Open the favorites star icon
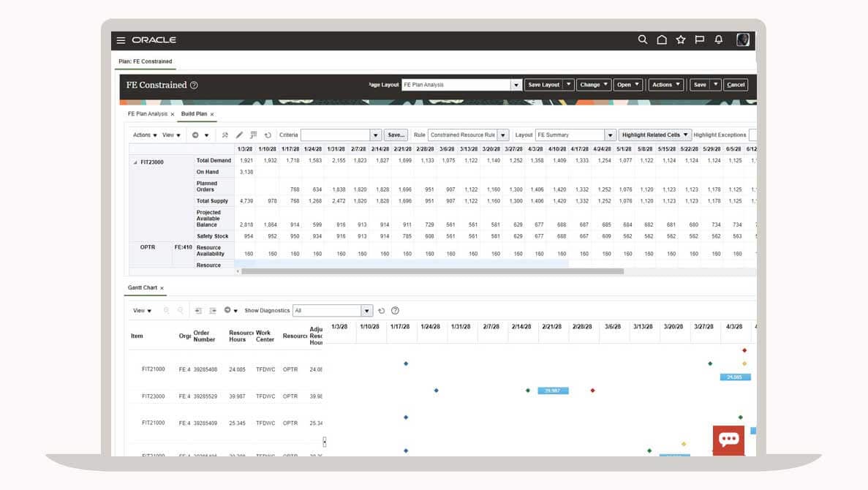Viewport: 868px width, 490px height. [681, 40]
